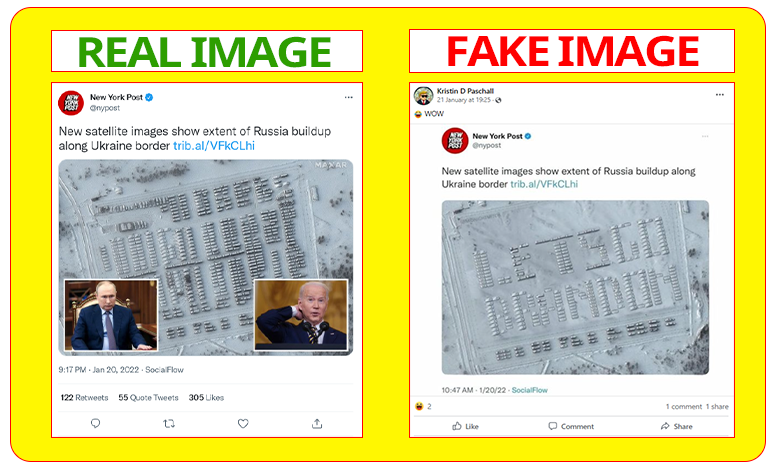Click the SocialFlow link in the fake post

point(529,390)
